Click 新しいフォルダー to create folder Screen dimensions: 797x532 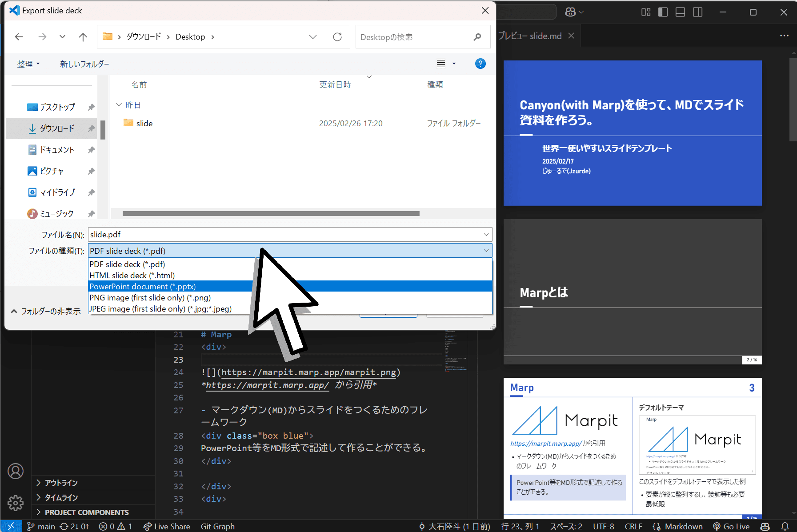(x=84, y=64)
